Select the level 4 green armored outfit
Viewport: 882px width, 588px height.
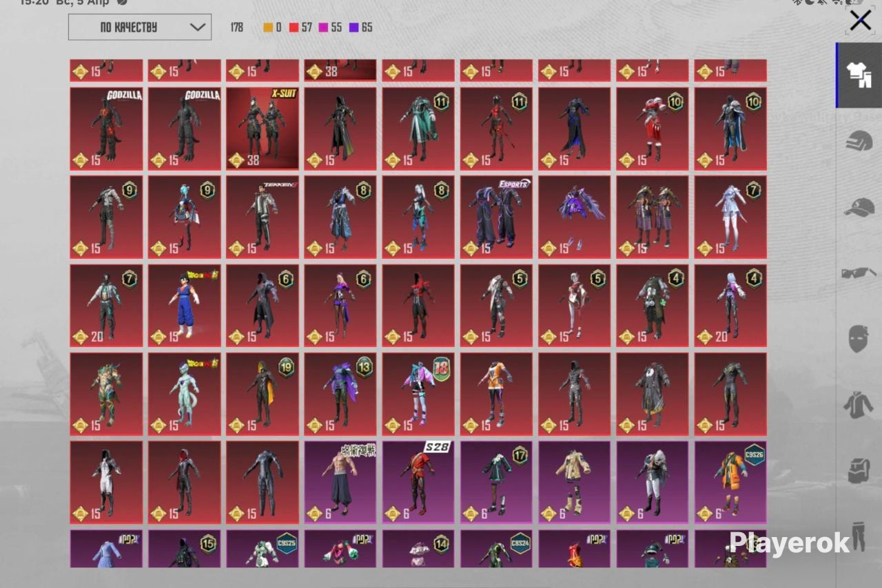click(x=653, y=306)
